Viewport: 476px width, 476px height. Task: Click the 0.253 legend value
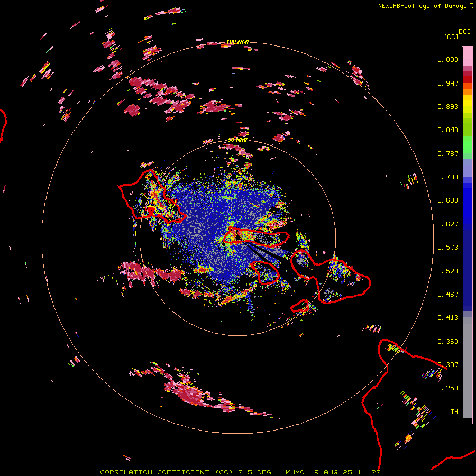point(448,388)
